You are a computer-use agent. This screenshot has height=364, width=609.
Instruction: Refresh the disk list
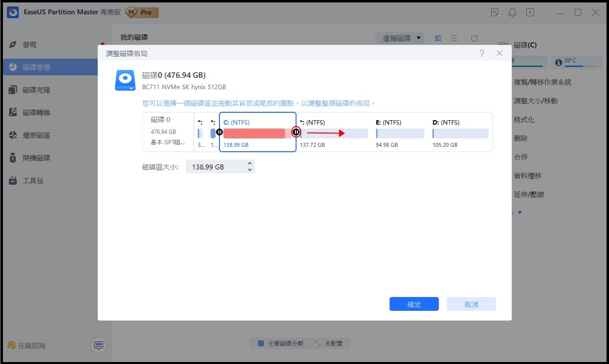coord(474,37)
